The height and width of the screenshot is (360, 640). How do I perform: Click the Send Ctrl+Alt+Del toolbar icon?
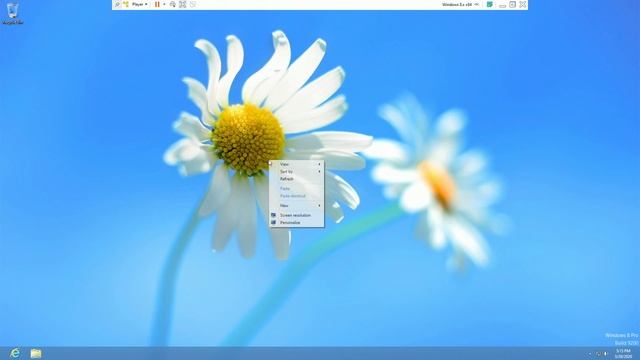tap(173, 4)
